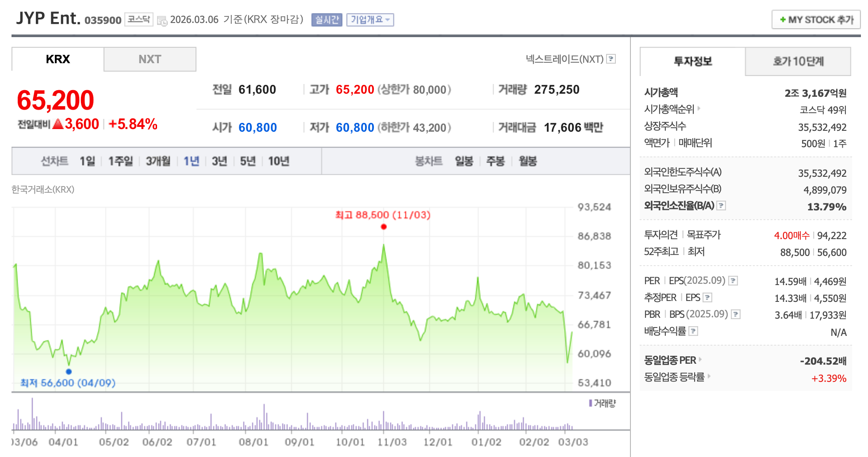Image resolution: width=868 pixels, height=457 pixels.
Task: Click the blue 최저 56,600 marker dot
Action: click(x=69, y=372)
